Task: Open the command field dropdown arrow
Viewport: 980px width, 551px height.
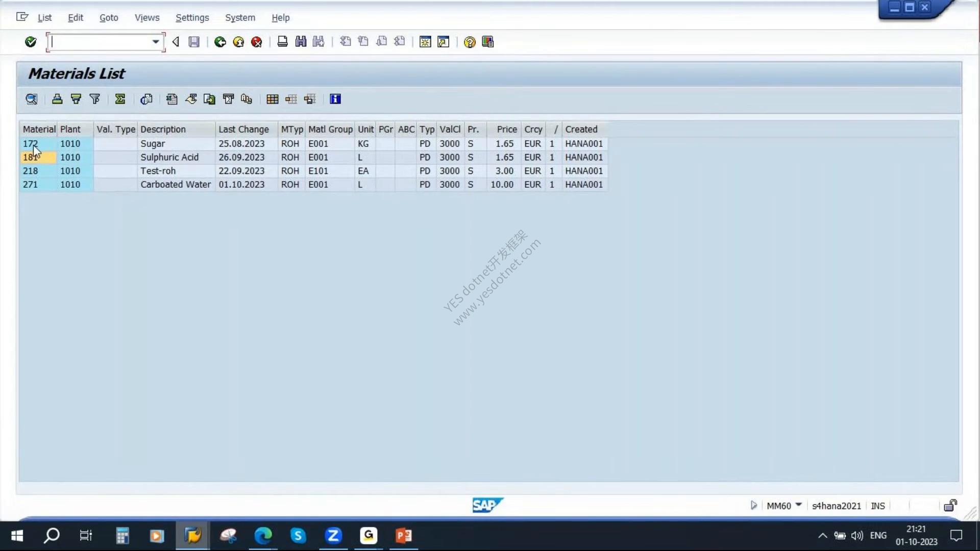Action: [x=156, y=42]
